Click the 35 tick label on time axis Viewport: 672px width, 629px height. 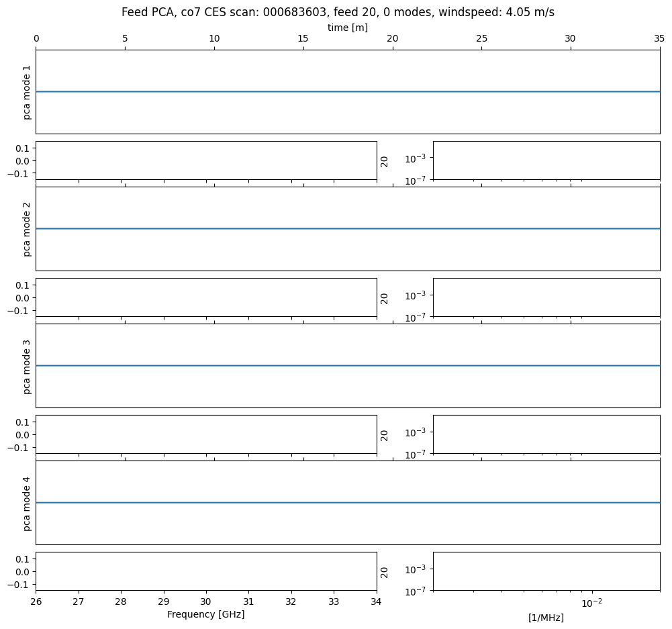coord(659,39)
